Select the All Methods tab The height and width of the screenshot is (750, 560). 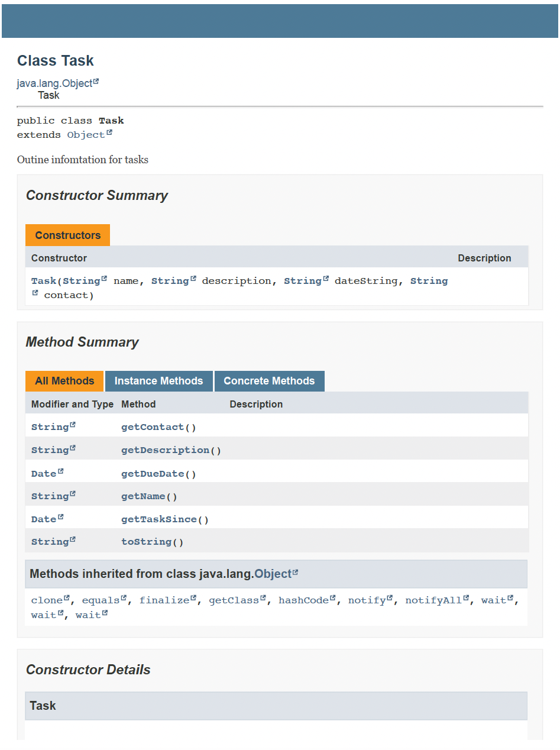(x=64, y=381)
